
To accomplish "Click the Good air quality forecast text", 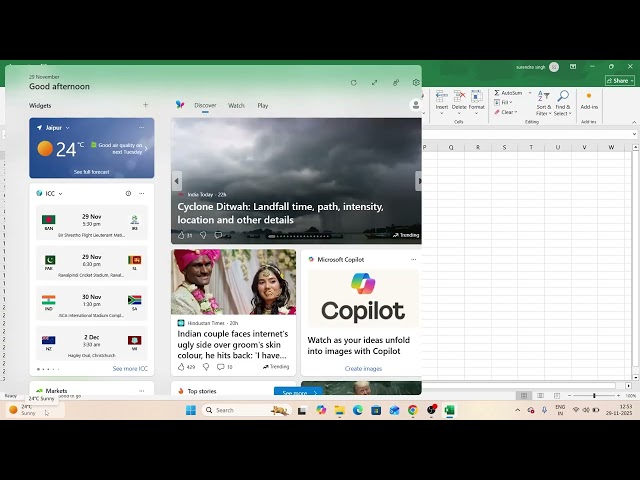I will 120,149.
